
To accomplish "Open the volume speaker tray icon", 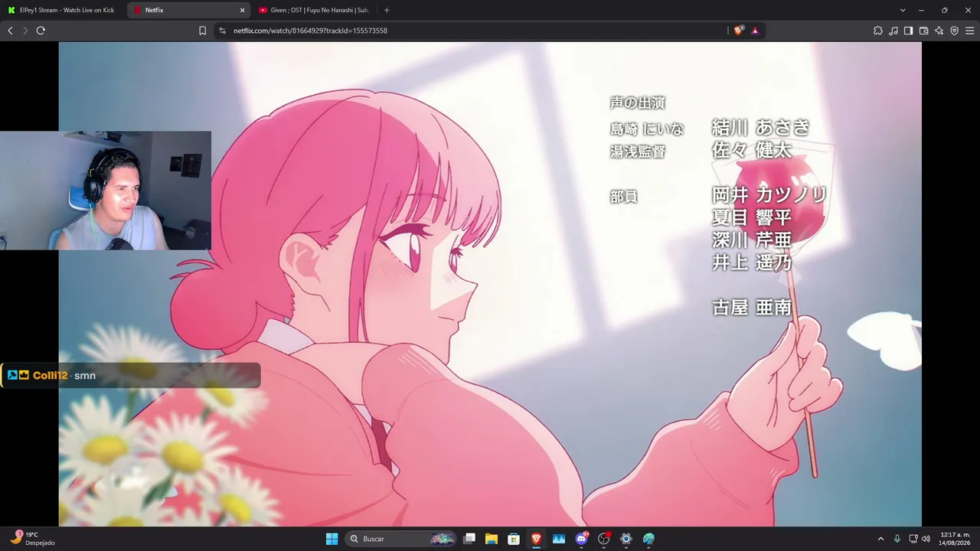I will click(x=926, y=539).
